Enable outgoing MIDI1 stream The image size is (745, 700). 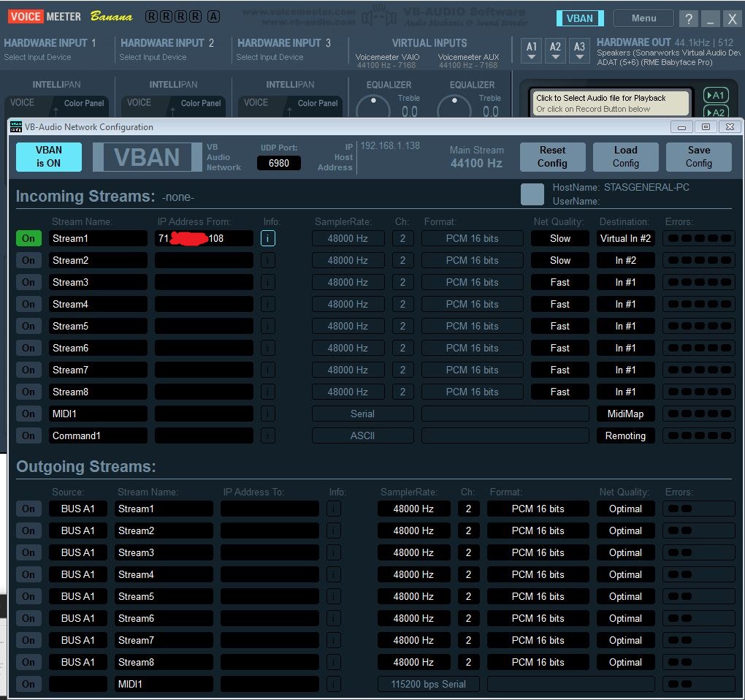coord(28,685)
